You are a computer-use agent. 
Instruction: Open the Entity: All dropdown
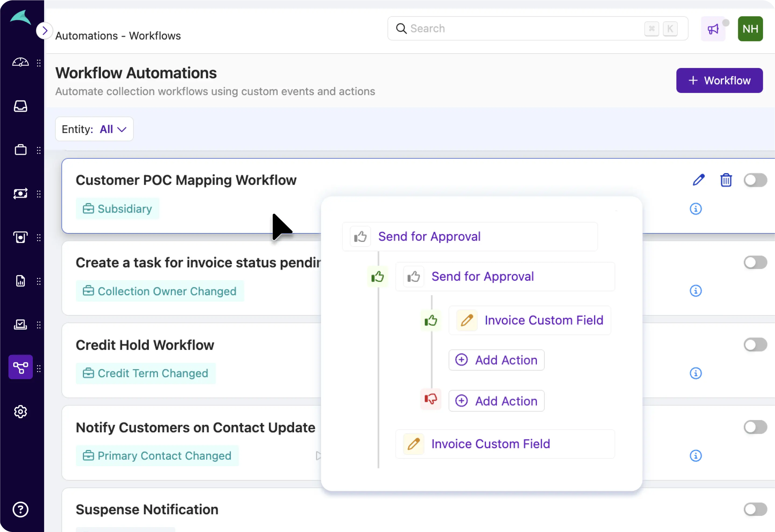click(x=94, y=129)
